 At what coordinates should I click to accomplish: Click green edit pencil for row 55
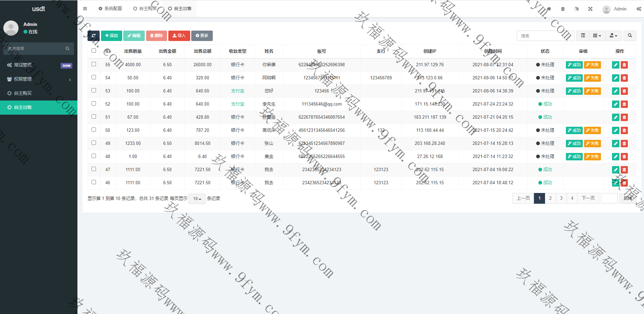[615, 65]
